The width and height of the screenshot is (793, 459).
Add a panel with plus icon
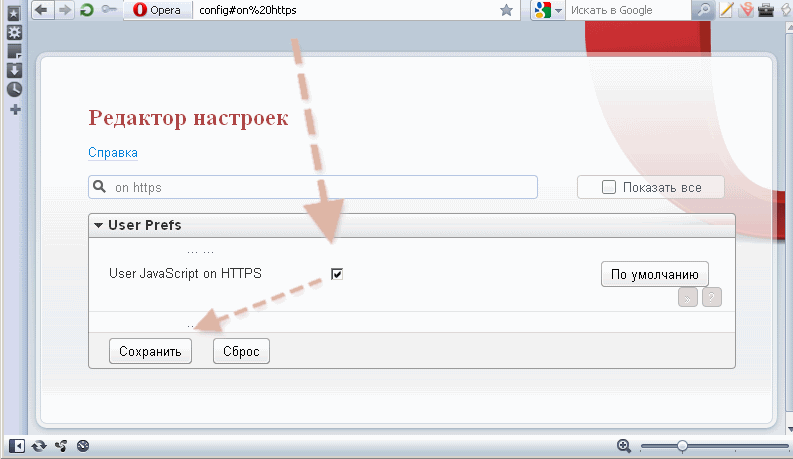click(15, 109)
